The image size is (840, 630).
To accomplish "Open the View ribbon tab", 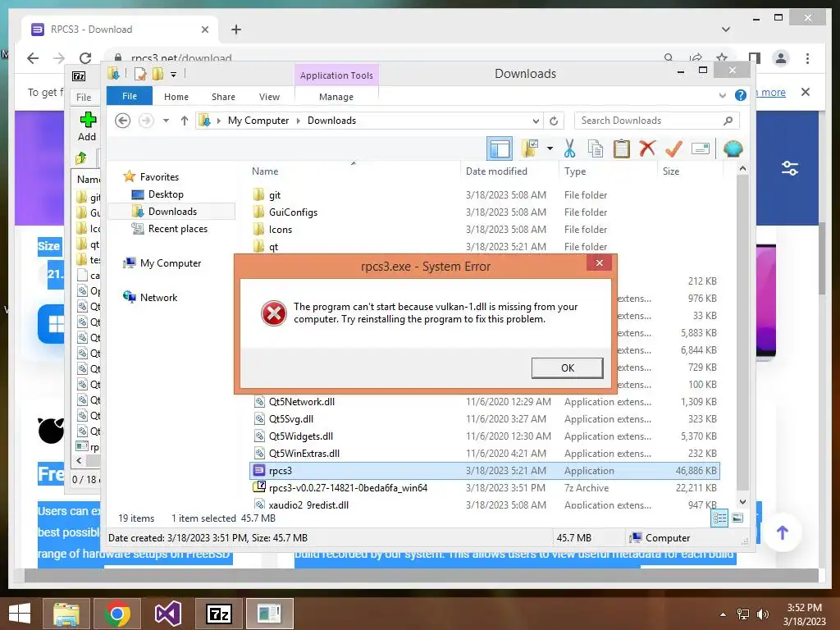I will 269,97.
